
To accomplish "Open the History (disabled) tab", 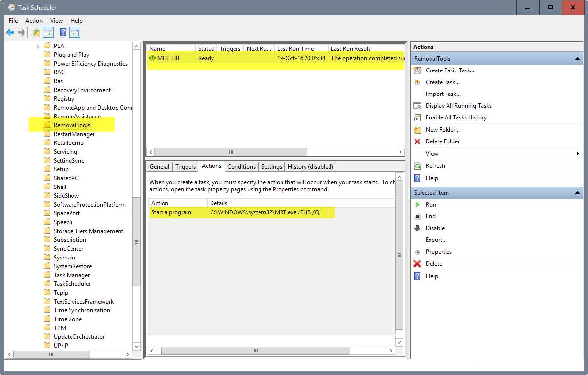I will click(x=310, y=167).
